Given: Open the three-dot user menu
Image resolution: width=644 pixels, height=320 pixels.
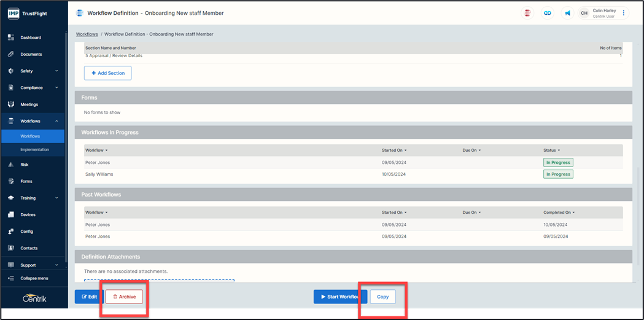Looking at the screenshot, I should tap(624, 13).
